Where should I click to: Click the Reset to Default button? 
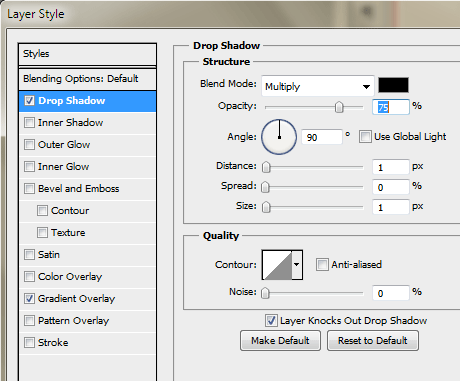pyautogui.click(x=373, y=341)
